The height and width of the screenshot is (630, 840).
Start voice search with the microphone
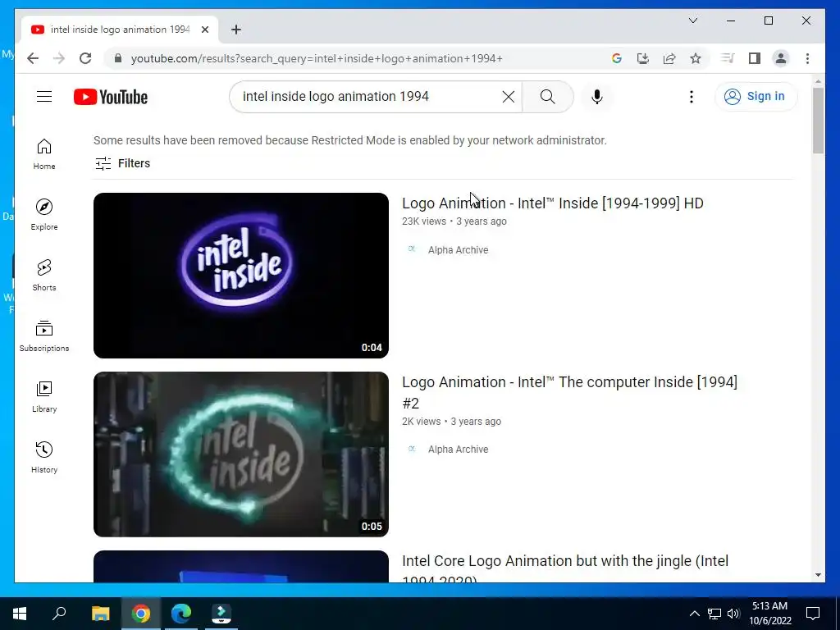coord(597,97)
